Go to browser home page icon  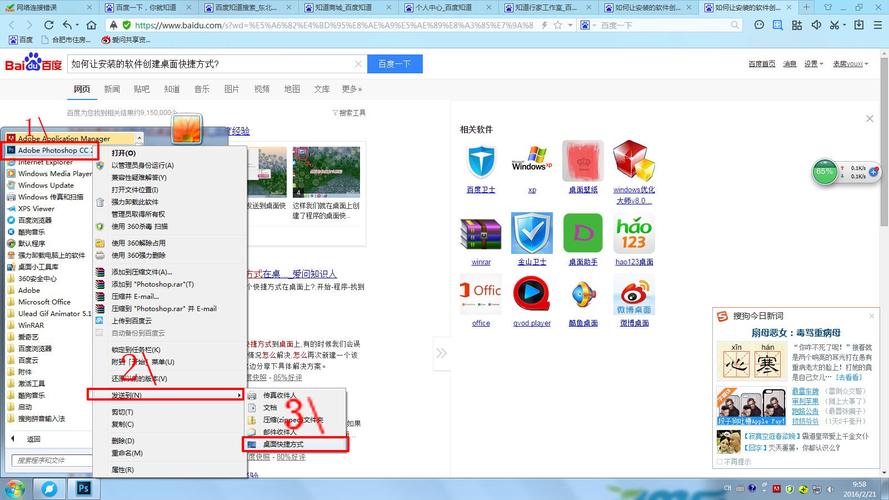tap(91, 26)
